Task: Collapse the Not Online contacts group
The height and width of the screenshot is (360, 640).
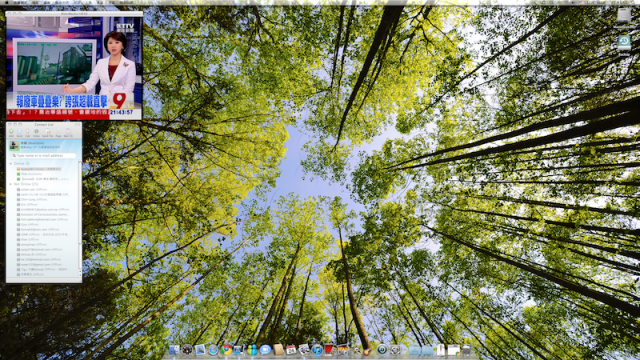Action: pyautogui.click(x=11, y=184)
